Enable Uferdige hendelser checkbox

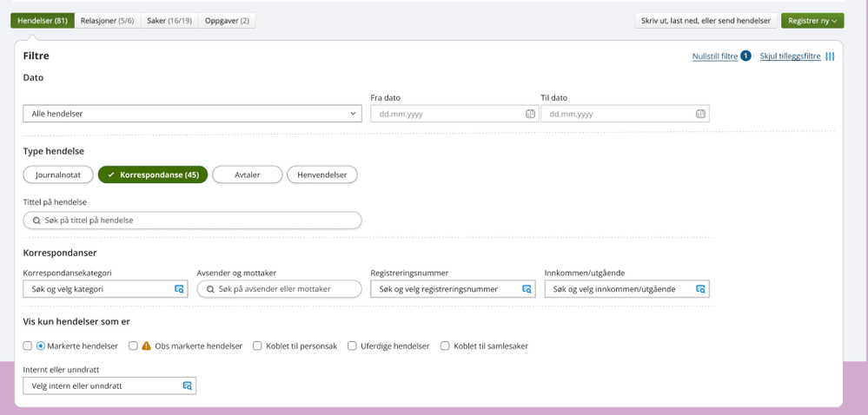pos(352,346)
